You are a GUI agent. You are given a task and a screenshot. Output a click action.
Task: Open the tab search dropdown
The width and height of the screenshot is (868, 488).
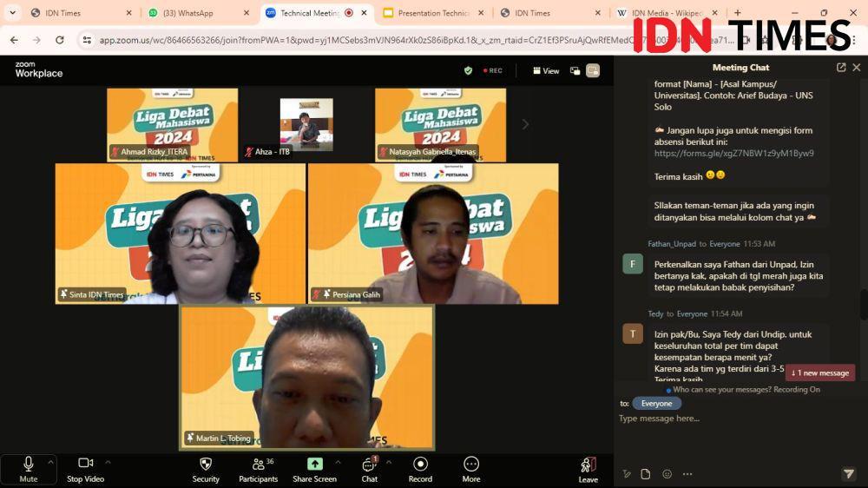coord(12,13)
